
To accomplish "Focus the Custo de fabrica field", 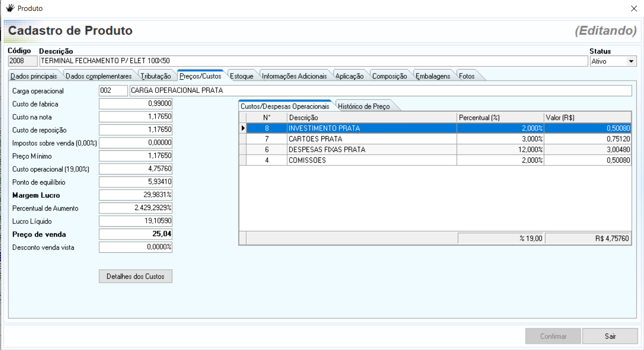I will [x=136, y=104].
